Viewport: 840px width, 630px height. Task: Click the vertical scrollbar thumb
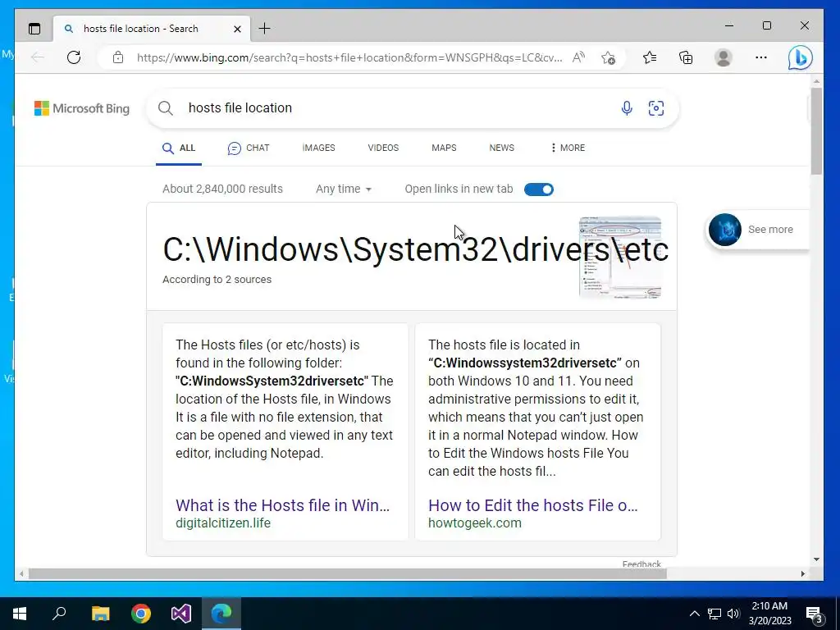tap(816, 130)
